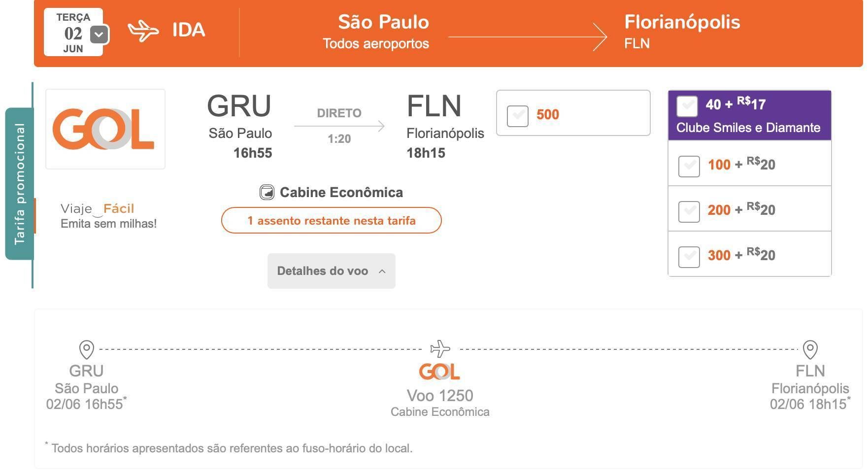Screen dimensions: 868x475
Task: Open the date dropdown next to 02 JUN
Action: pos(99,34)
